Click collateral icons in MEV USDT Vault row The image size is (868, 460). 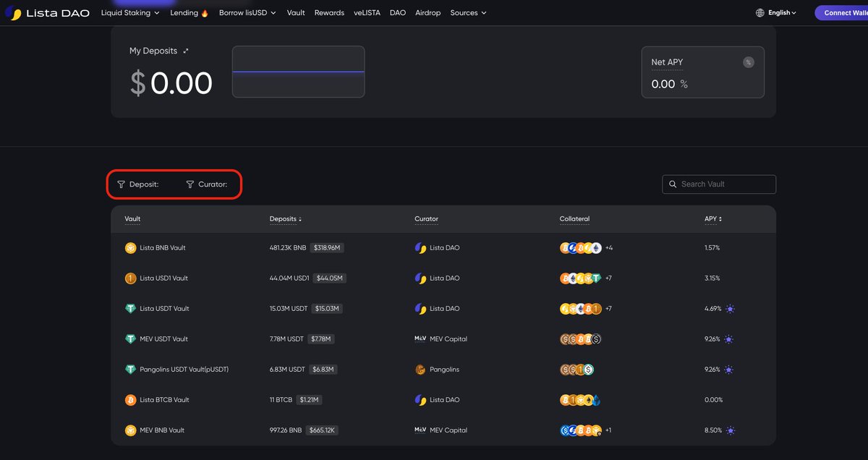coord(581,339)
